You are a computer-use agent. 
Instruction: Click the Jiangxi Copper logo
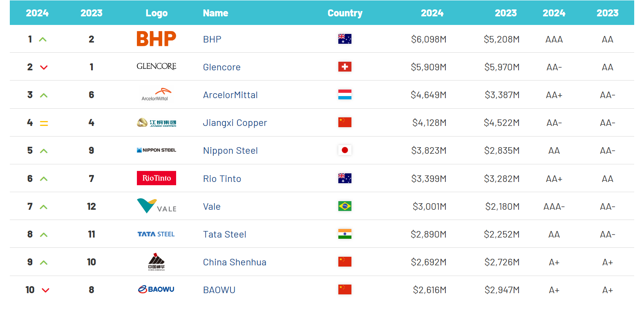156,123
